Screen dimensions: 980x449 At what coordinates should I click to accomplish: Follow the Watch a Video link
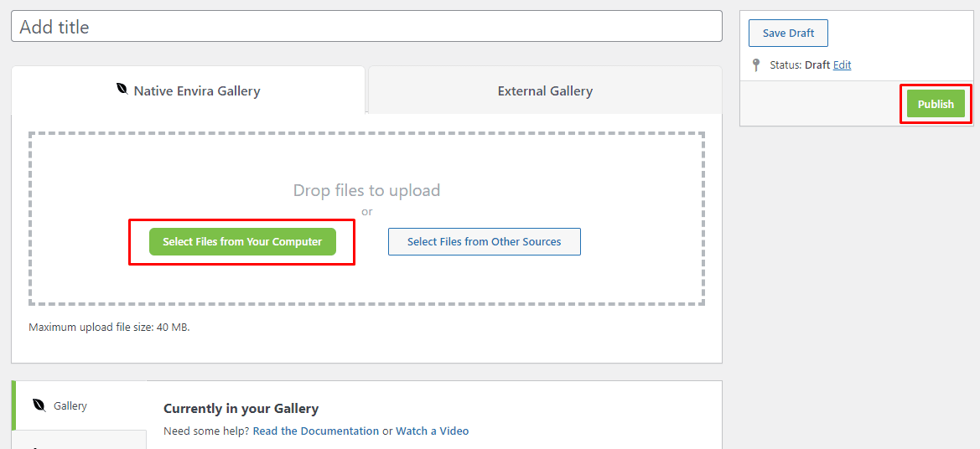tap(433, 431)
